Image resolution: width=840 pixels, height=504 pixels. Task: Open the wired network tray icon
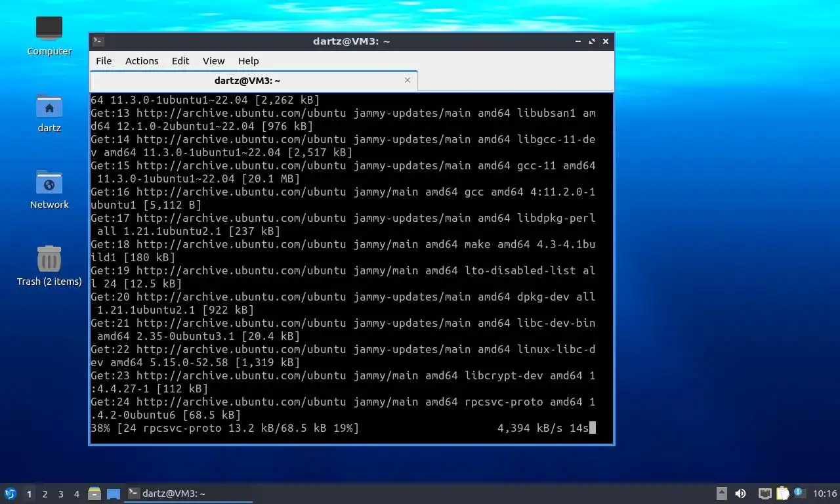tap(765, 493)
